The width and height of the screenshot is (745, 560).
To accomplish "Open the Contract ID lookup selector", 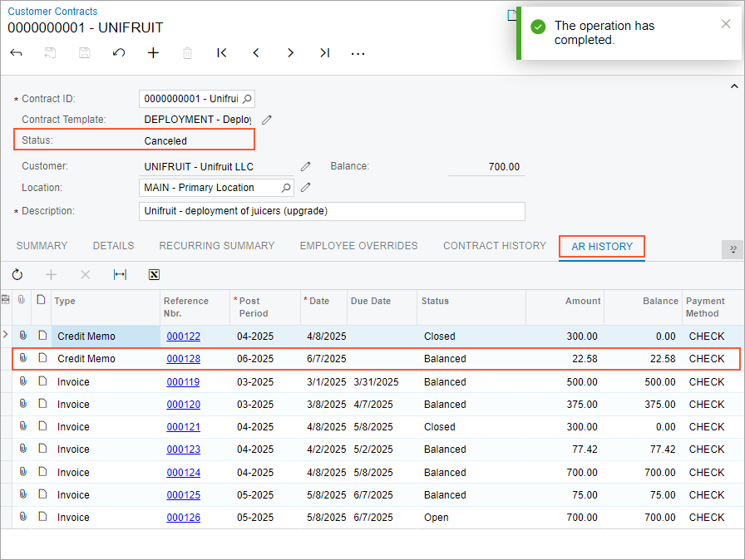I will 247,99.
